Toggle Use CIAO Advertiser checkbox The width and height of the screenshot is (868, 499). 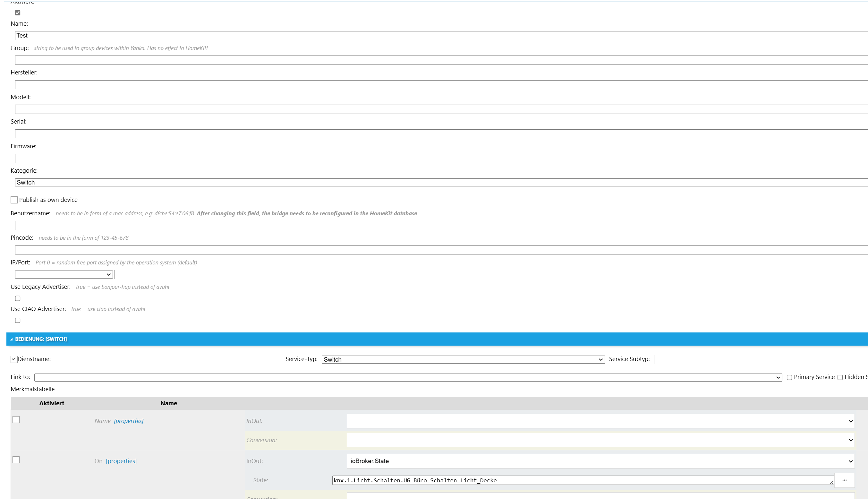(x=18, y=320)
